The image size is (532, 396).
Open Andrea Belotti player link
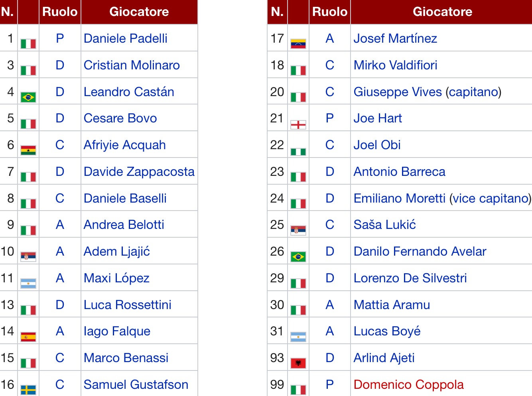[124, 225]
